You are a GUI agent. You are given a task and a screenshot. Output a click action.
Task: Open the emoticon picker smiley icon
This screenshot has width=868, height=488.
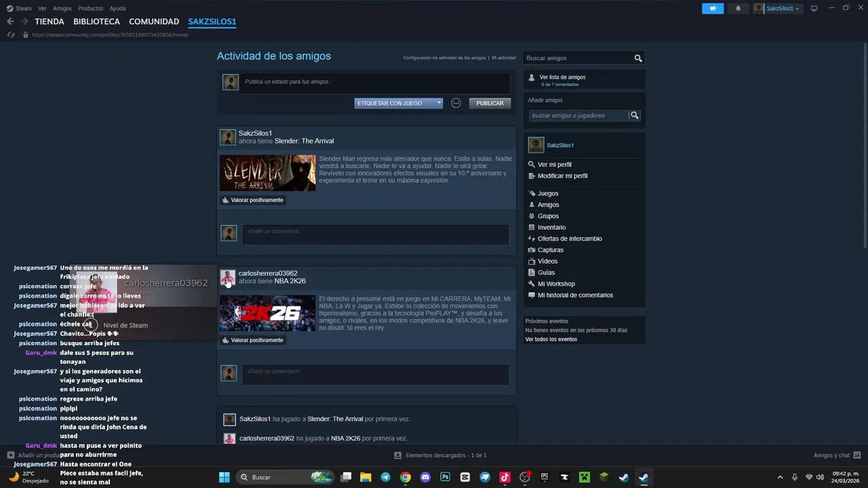(456, 103)
